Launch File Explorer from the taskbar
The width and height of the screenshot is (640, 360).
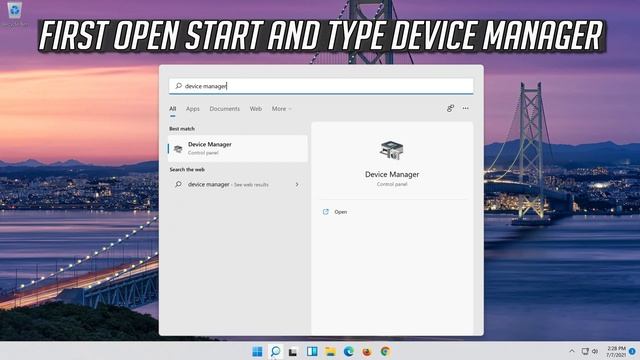coord(330,351)
